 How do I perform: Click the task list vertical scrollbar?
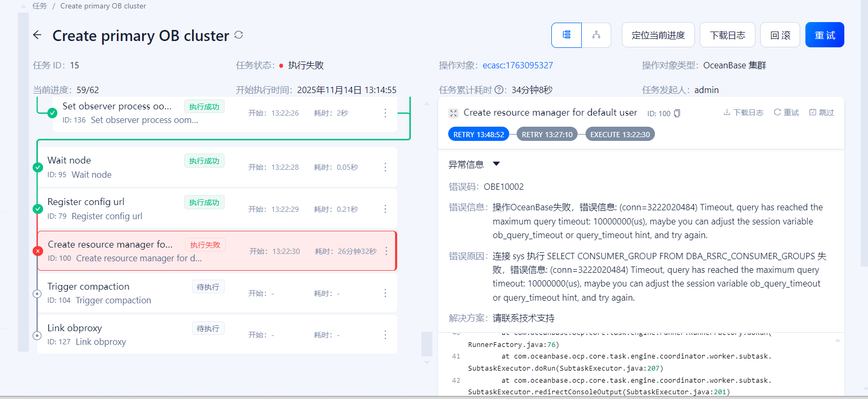click(427, 344)
